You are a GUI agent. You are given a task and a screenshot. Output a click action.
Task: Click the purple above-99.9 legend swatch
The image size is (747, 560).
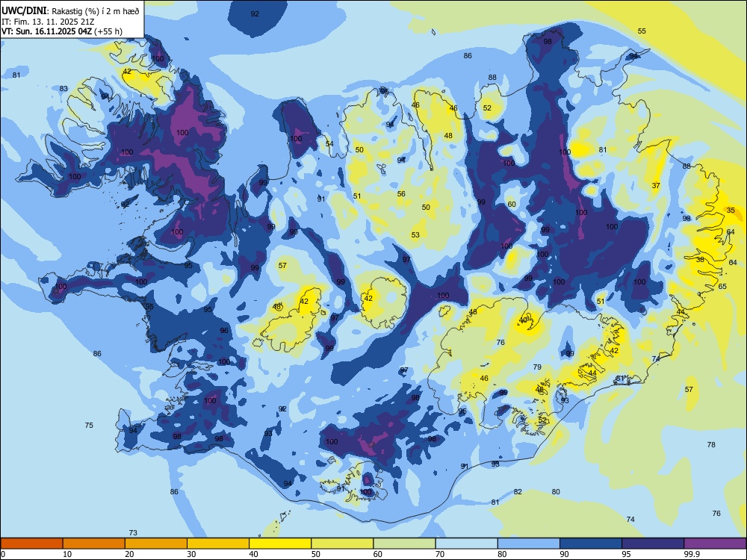tap(715, 544)
